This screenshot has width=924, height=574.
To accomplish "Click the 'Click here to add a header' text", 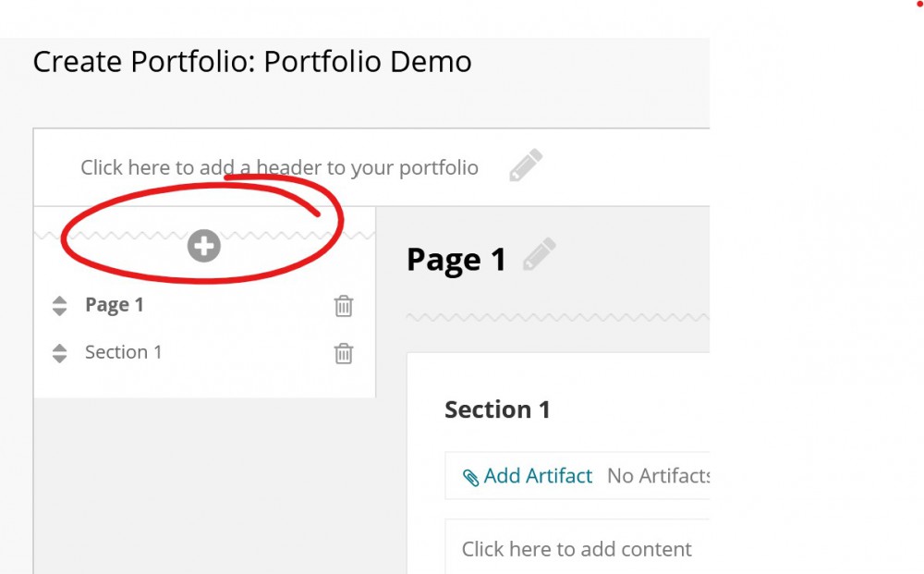I will [278, 167].
